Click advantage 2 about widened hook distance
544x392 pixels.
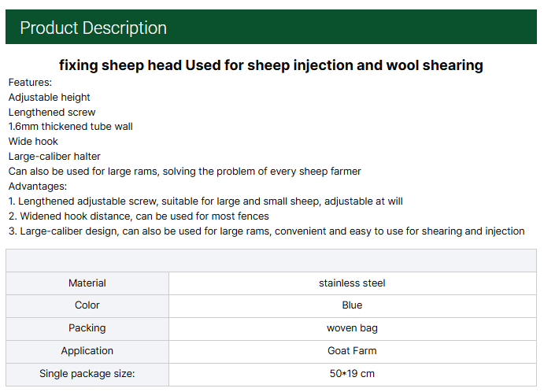[x=139, y=216]
